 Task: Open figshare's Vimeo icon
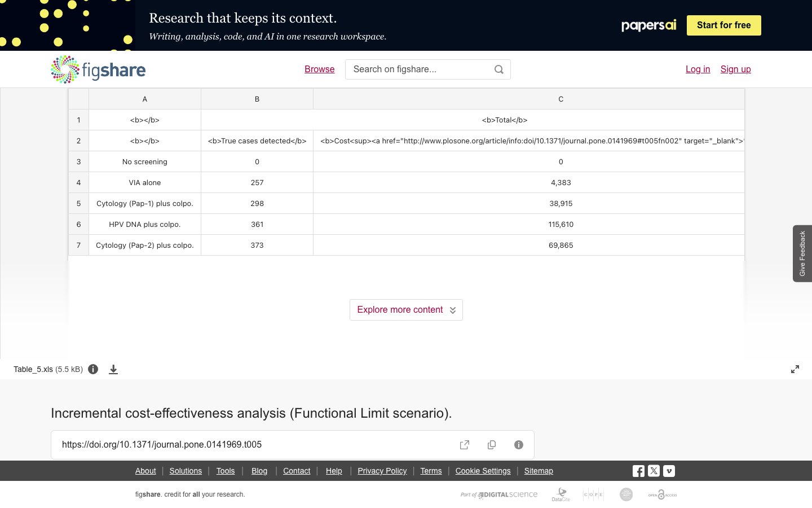click(x=669, y=471)
